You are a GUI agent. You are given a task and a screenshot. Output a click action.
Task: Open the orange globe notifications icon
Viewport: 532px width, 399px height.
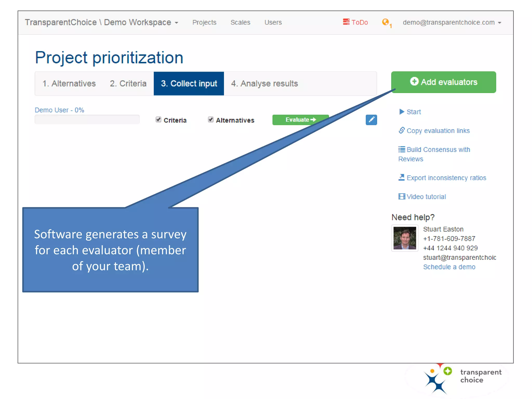coord(385,22)
